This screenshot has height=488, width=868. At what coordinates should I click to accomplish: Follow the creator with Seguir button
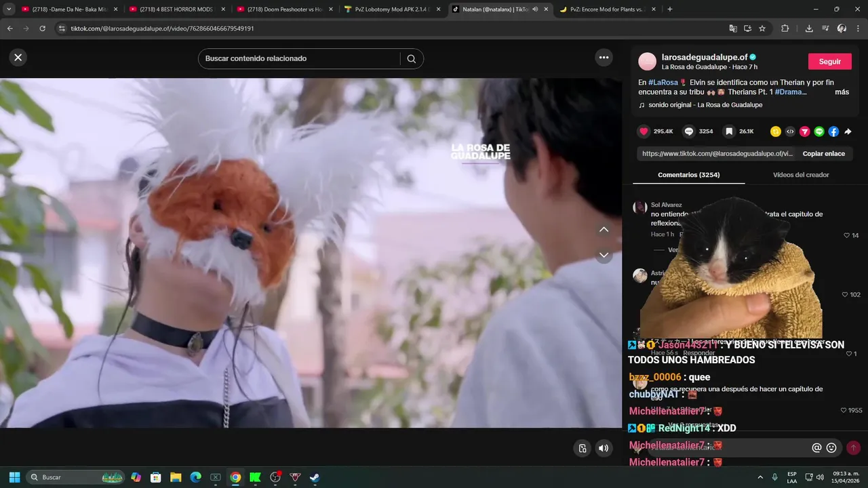coord(829,62)
